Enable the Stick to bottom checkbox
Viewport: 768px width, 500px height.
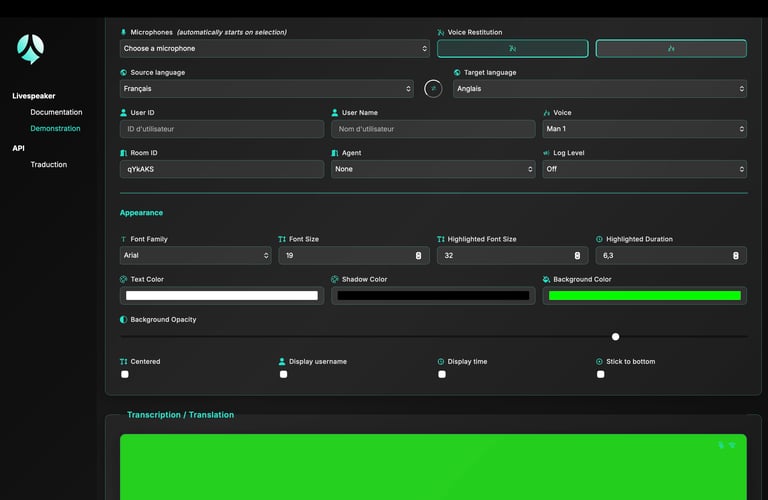click(600, 374)
